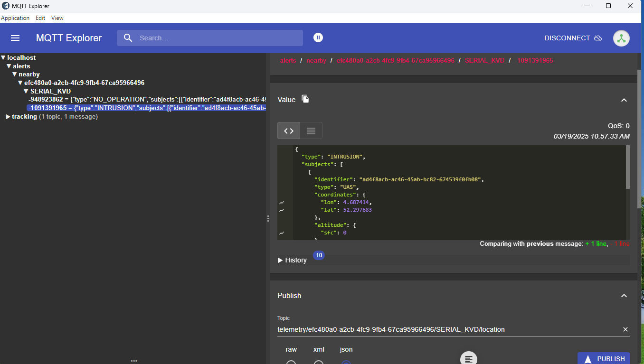Click the DISCONNECT button
The image size is (644, 364).
[x=568, y=38]
